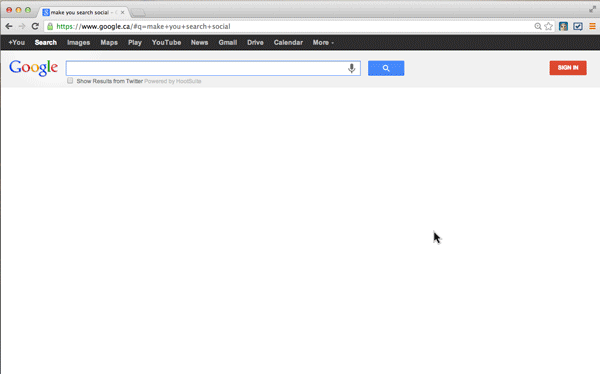Screen dimensions: 600x374
Task: Open News in the Google bar
Action: tap(199, 42)
